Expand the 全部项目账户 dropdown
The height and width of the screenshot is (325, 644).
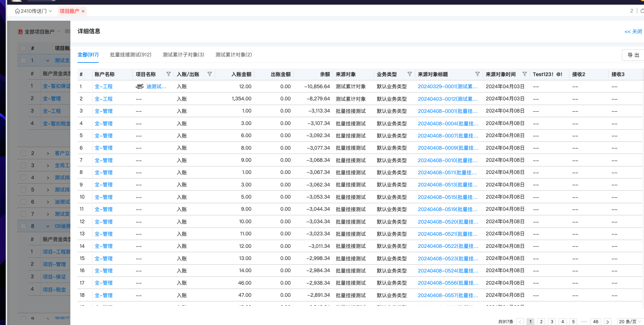(x=39, y=32)
